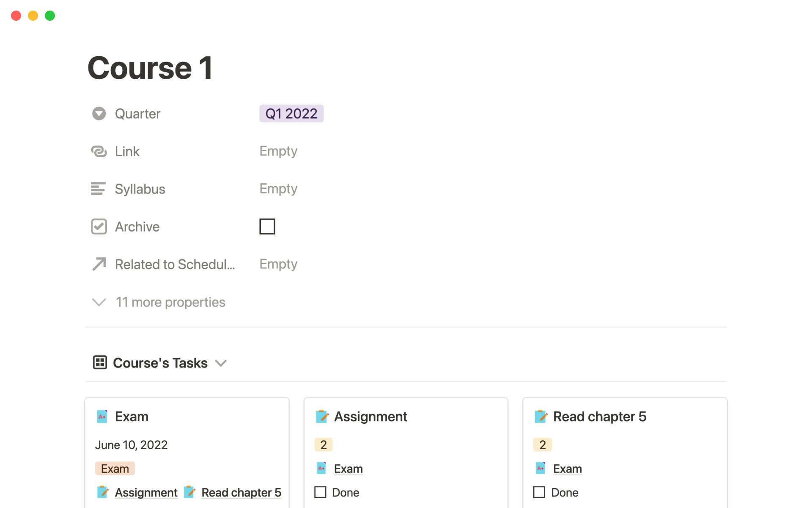Open the Course's Tasks view tab
The image size is (812, 508).
pyautogui.click(x=160, y=363)
